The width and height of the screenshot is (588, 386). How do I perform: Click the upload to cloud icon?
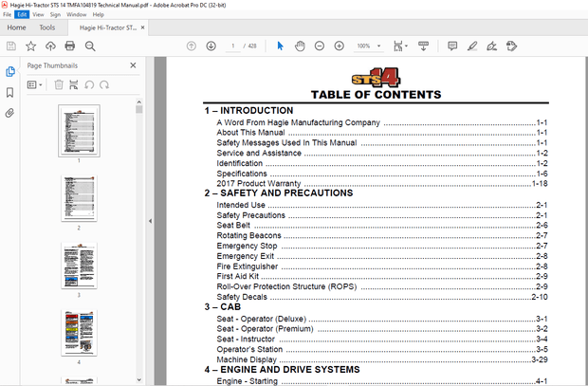pos(50,46)
